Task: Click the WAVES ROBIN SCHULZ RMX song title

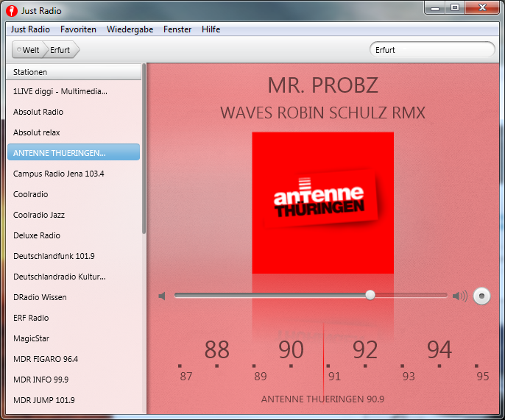Action: [x=322, y=113]
